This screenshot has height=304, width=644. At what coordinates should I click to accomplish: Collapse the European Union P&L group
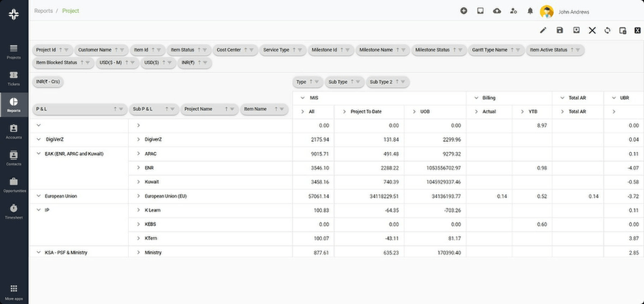click(x=38, y=196)
